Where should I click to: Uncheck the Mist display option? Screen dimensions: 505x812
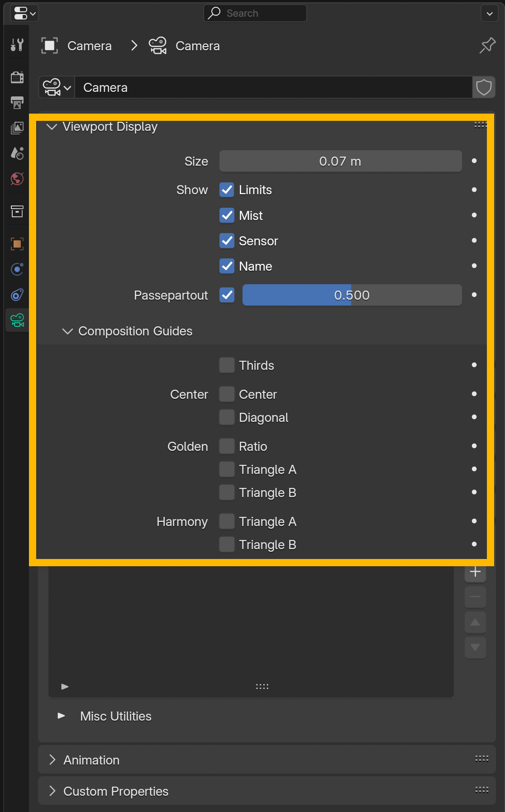point(227,215)
